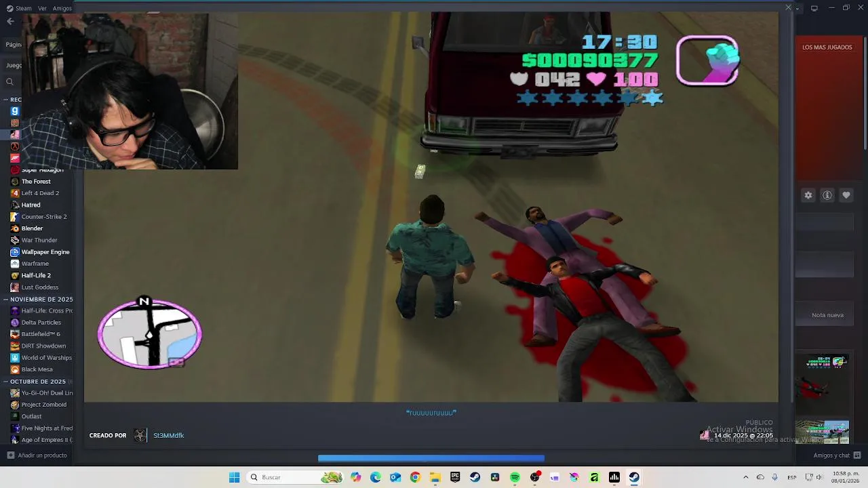Close the screenshot viewer overlay

(x=788, y=7)
